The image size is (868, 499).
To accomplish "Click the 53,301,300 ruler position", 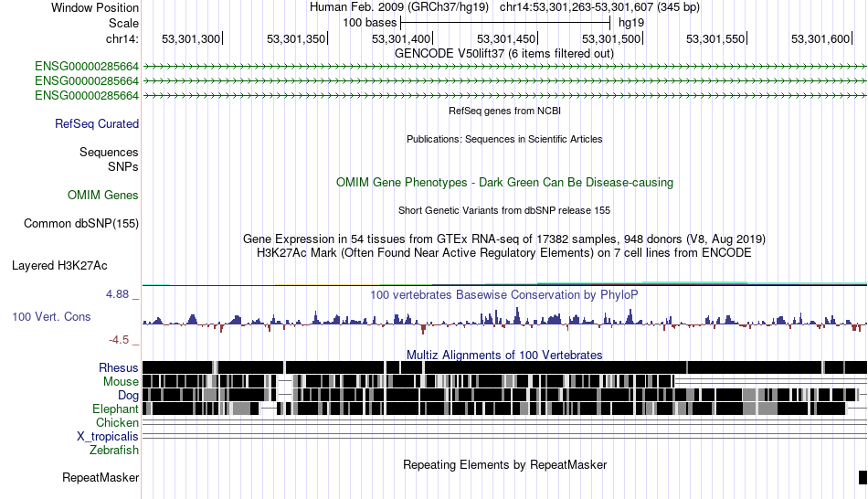I will point(191,38).
